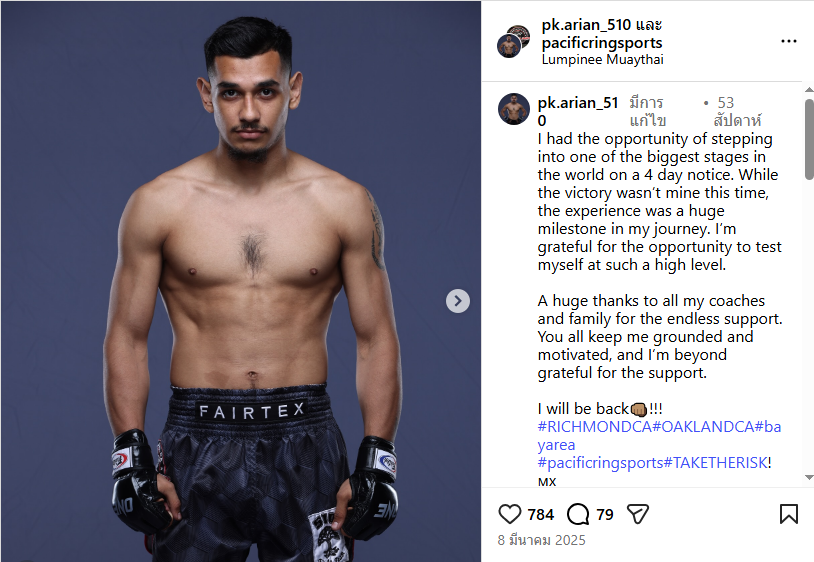Open more options three-dot menu

click(789, 41)
